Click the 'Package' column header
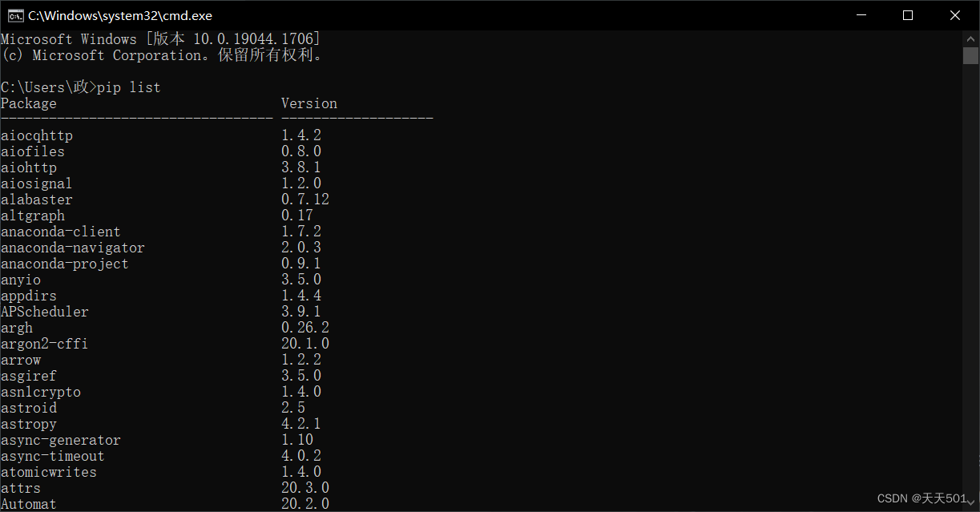The image size is (980, 512). point(29,103)
